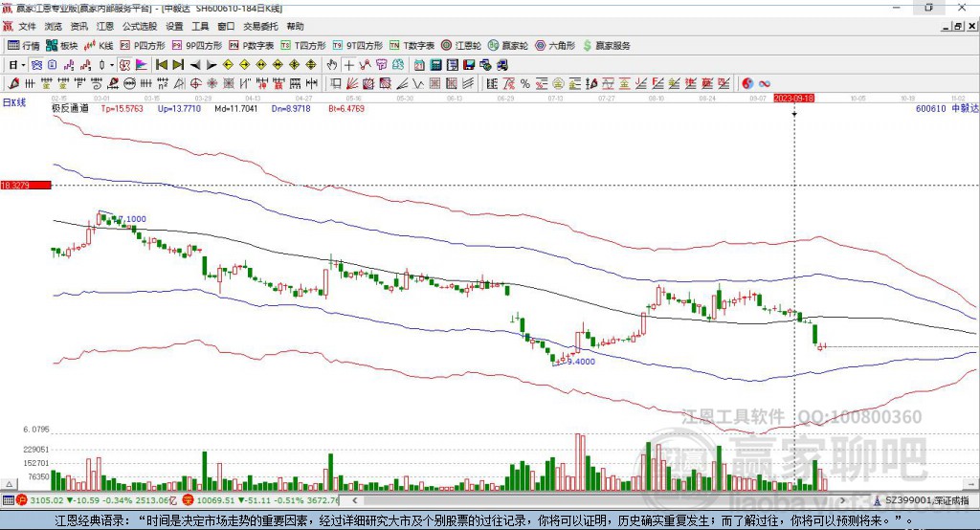This screenshot has width=980, height=530.
Task: Click the 日K线 chart label
Action: coord(14,102)
